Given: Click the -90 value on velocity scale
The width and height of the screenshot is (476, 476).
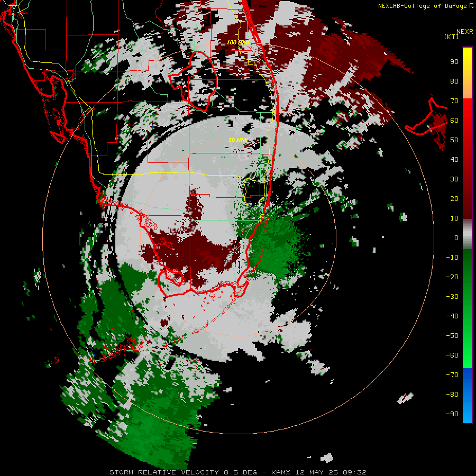Looking at the screenshot, I should pyautogui.click(x=452, y=414).
